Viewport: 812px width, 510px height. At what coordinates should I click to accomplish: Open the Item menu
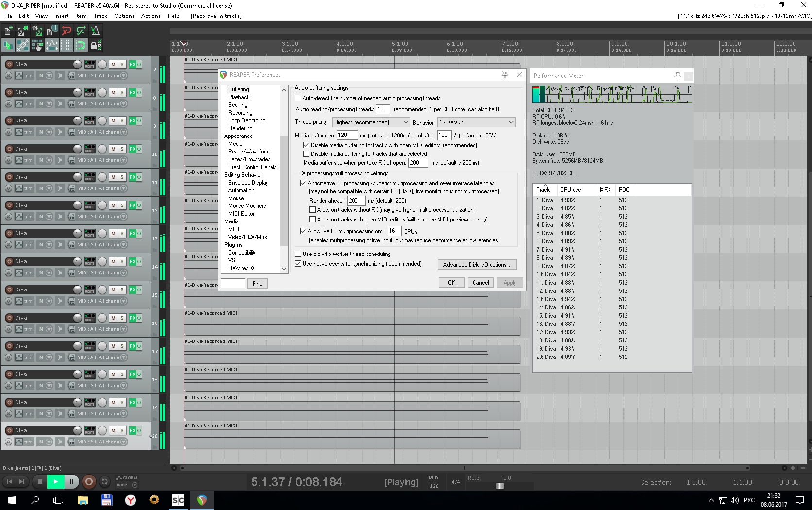81,16
